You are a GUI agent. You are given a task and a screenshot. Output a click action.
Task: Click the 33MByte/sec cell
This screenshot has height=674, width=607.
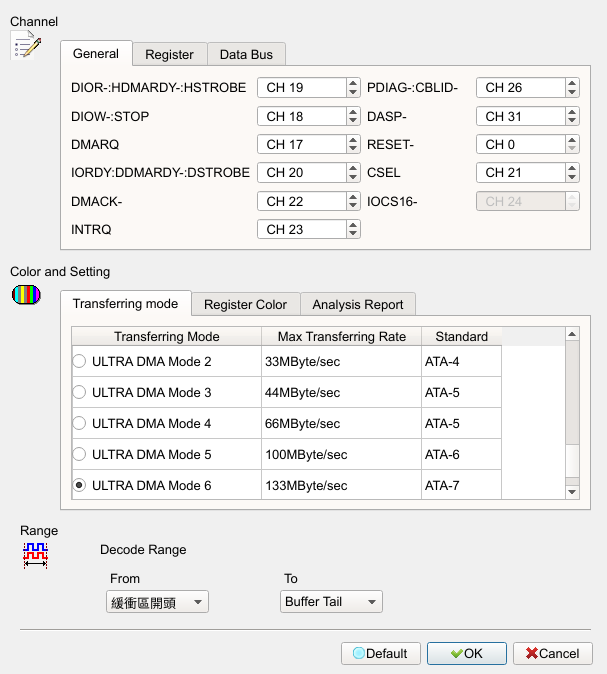[x=341, y=362]
